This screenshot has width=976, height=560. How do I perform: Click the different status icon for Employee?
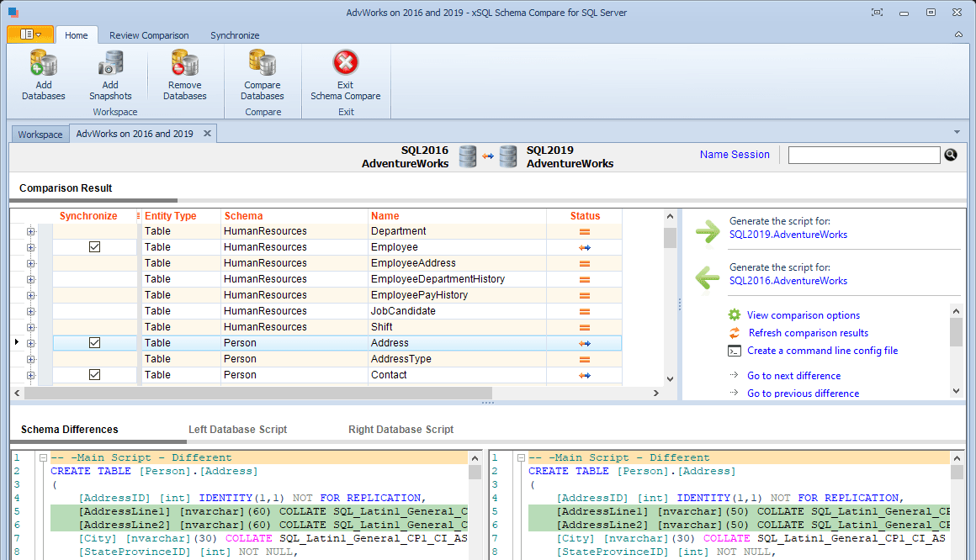coord(585,248)
